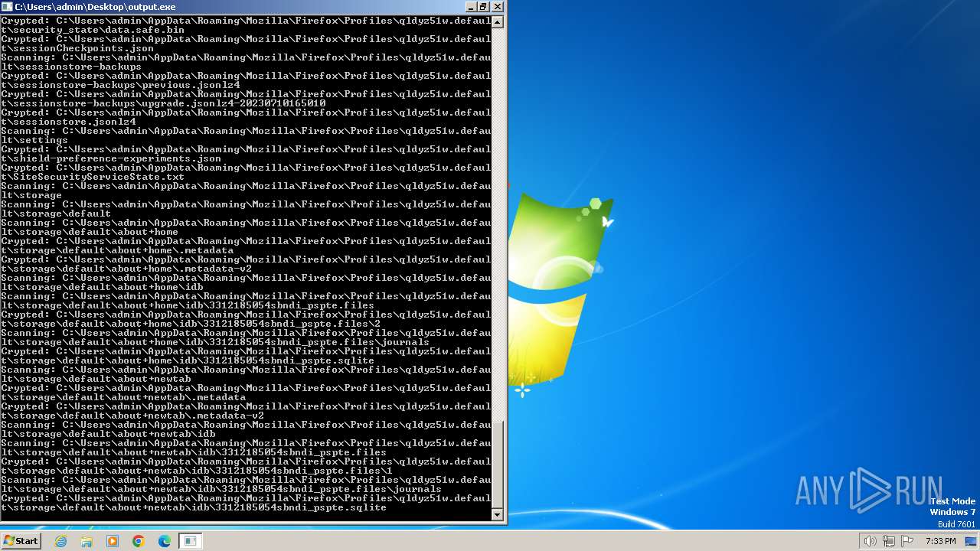This screenshot has height=551, width=980.
Task: Click the console vertical scrollbar thumb
Action: (498, 464)
